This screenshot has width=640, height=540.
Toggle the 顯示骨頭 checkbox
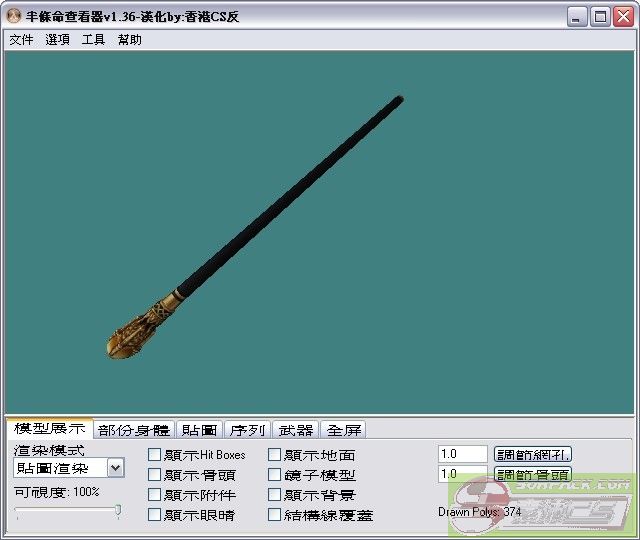(154, 475)
